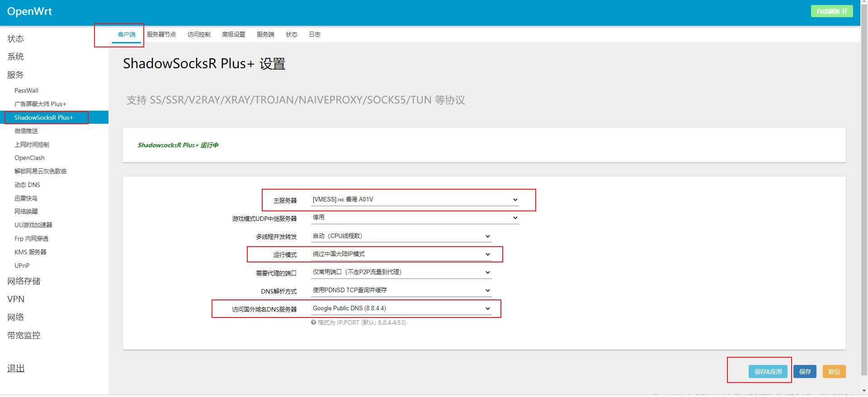
Task: Click the ShadowSocksR Plus+ 设置 heading
Action: [x=204, y=64]
